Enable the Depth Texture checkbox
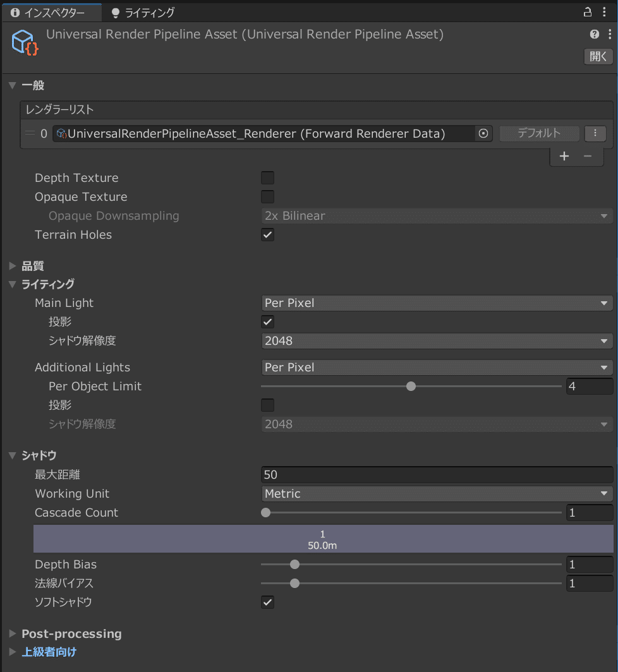 tap(267, 177)
